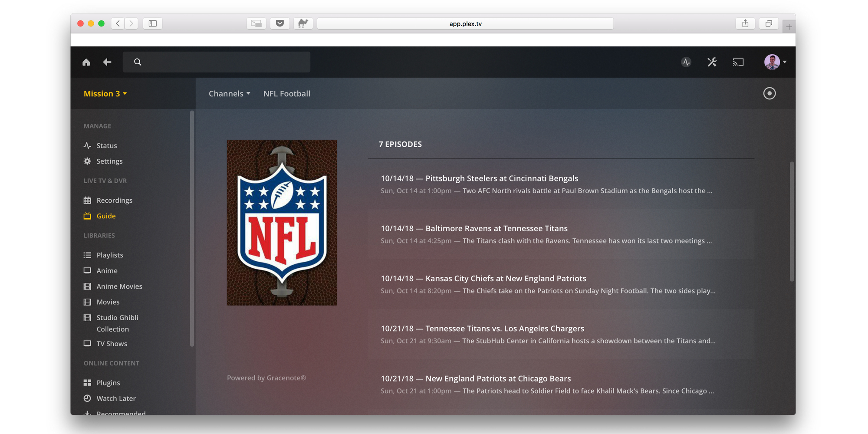Open the activity dashboard icon
The width and height of the screenshot is (868, 434).
[686, 62]
